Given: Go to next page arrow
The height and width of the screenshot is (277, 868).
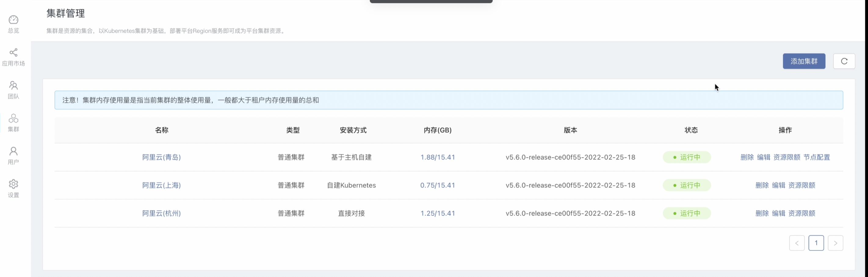Looking at the screenshot, I should pyautogui.click(x=836, y=243).
